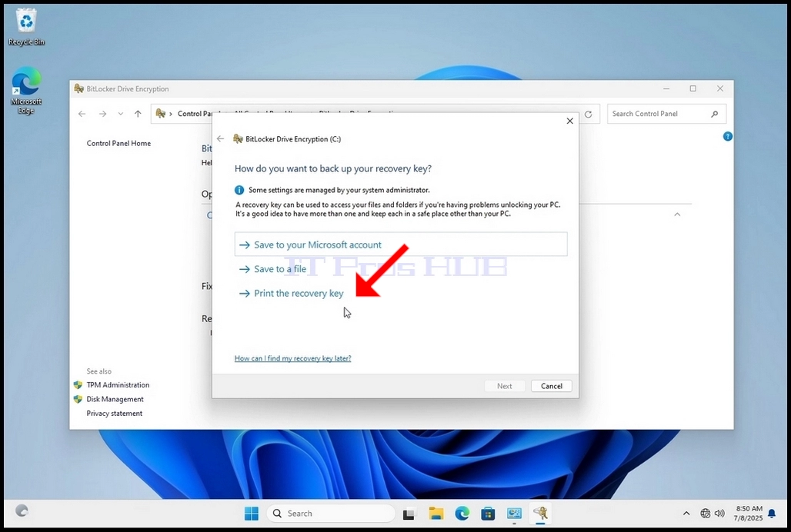Open Control Panel Home link
Screen dimensions: 791x532
click(118, 143)
